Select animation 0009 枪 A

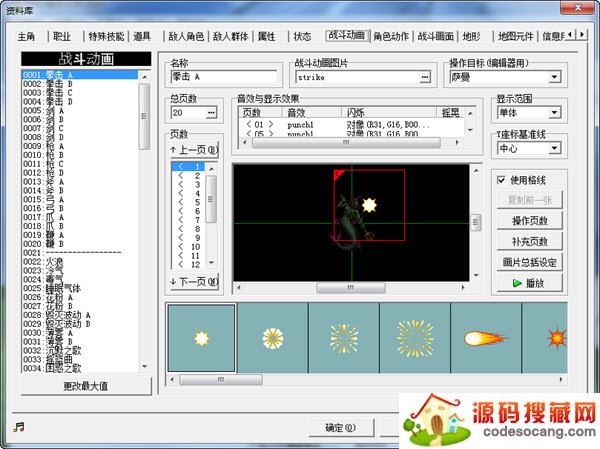(x=80, y=146)
